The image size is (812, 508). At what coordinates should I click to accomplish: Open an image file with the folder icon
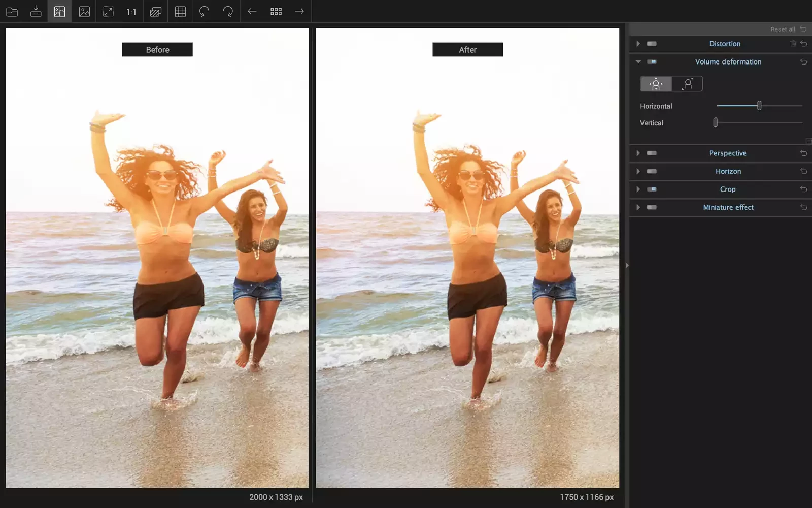pyautogui.click(x=12, y=11)
